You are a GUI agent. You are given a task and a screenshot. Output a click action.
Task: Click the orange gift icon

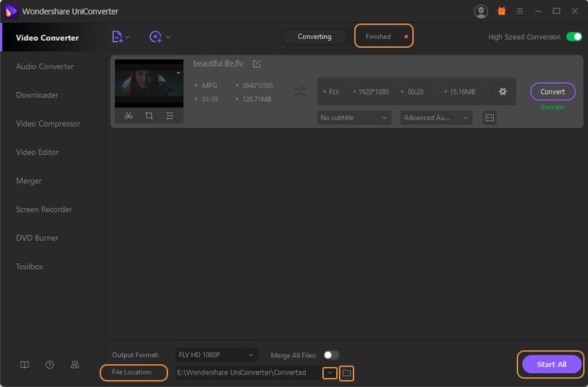[x=502, y=11]
